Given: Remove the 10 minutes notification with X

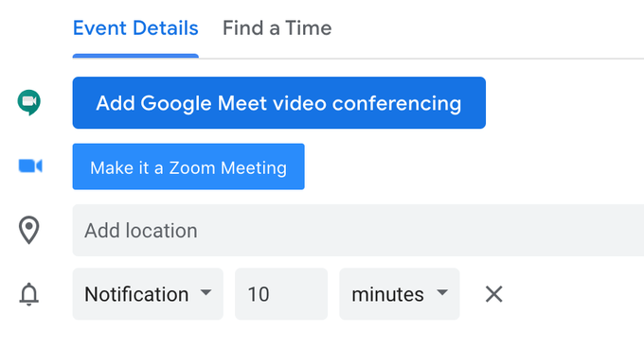Looking at the screenshot, I should 493,294.
